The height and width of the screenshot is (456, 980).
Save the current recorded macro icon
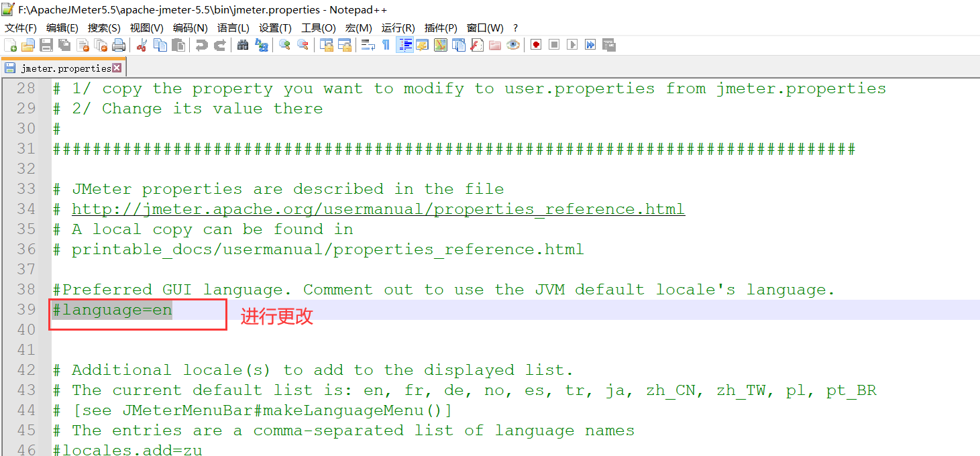tap(609, 45)
